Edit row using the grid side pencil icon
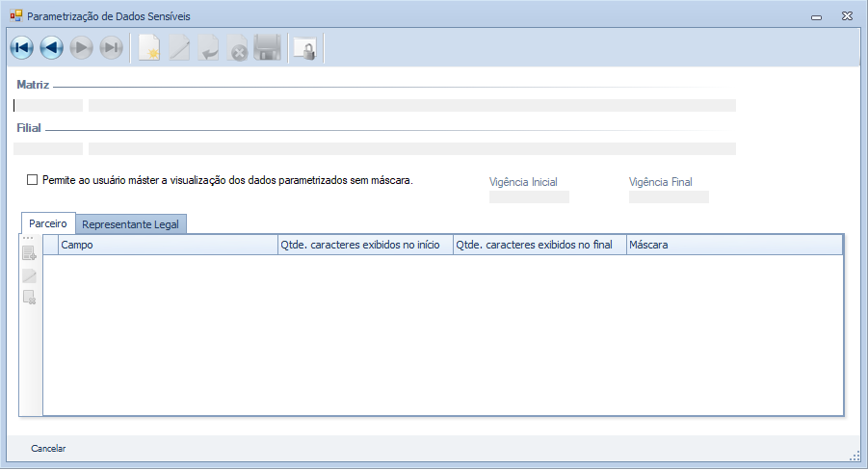Image resolution: width=868 pixels, height=470 pixels. 29,275
